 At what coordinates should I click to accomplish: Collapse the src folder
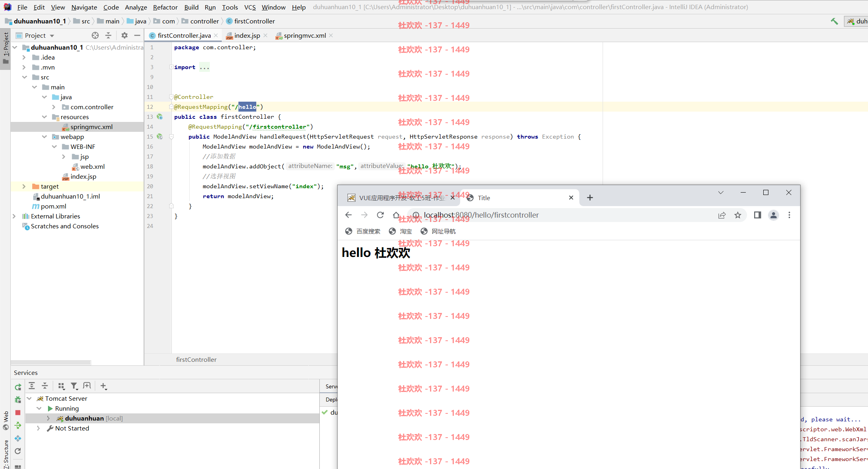[x=25, y=77]
